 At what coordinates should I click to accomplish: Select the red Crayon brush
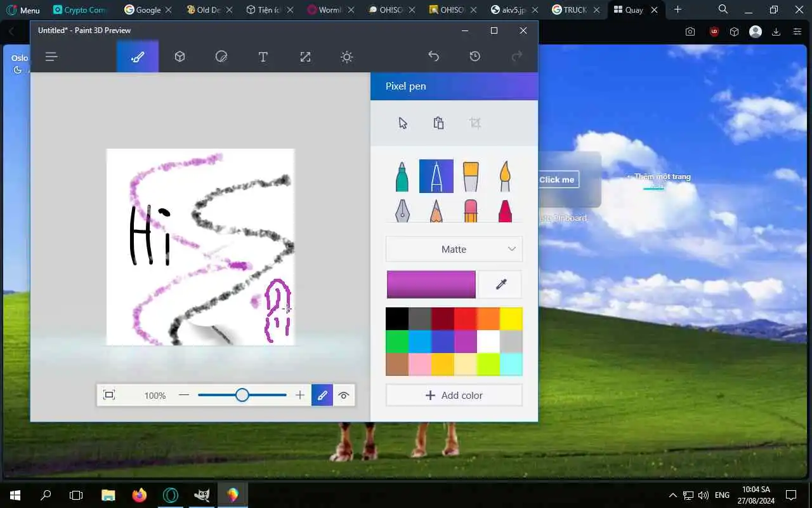click(505, 210)
